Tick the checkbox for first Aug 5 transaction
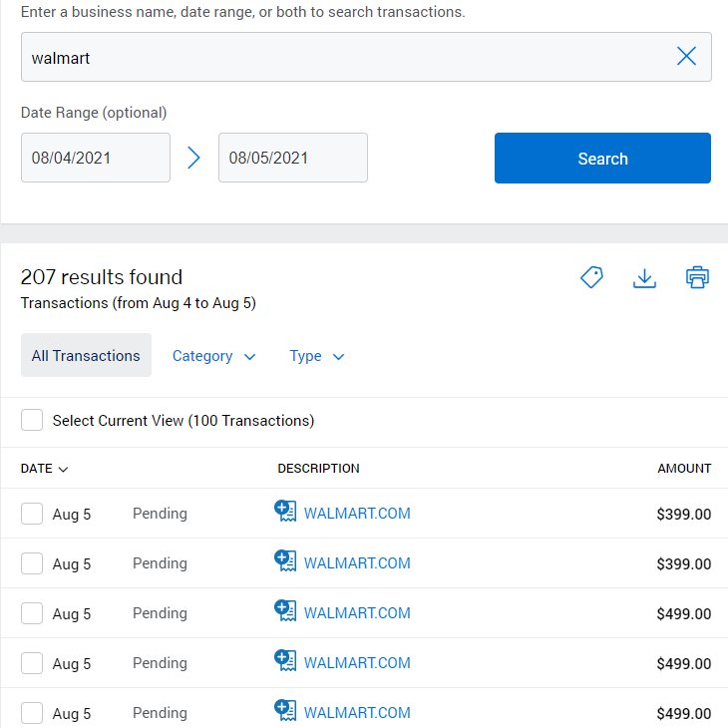Screen dimensions: 728x728 point(32,514)
